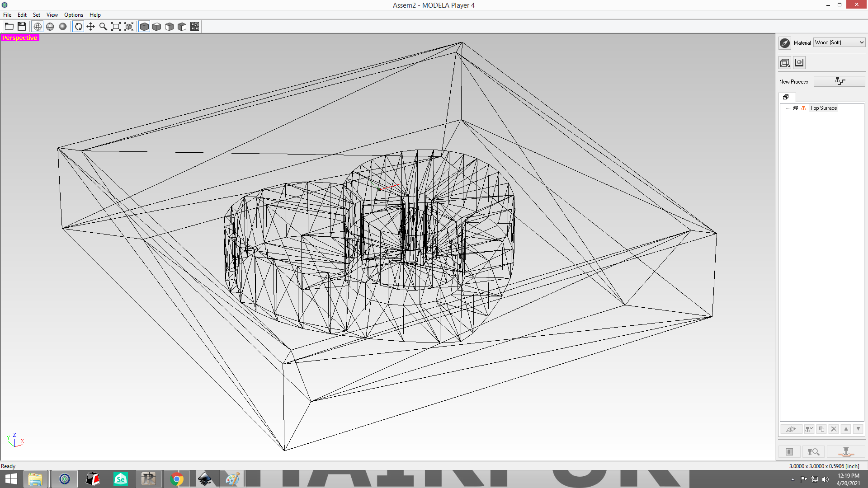The width and height of the screenshot is (868, 488).
Task: Switch to Top view cube icon
Action: coord(157,27)
